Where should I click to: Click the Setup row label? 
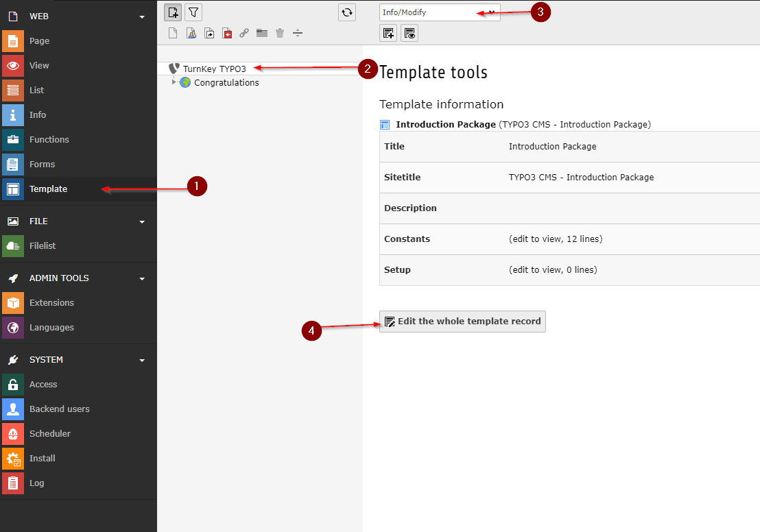(x=397, y=270)
